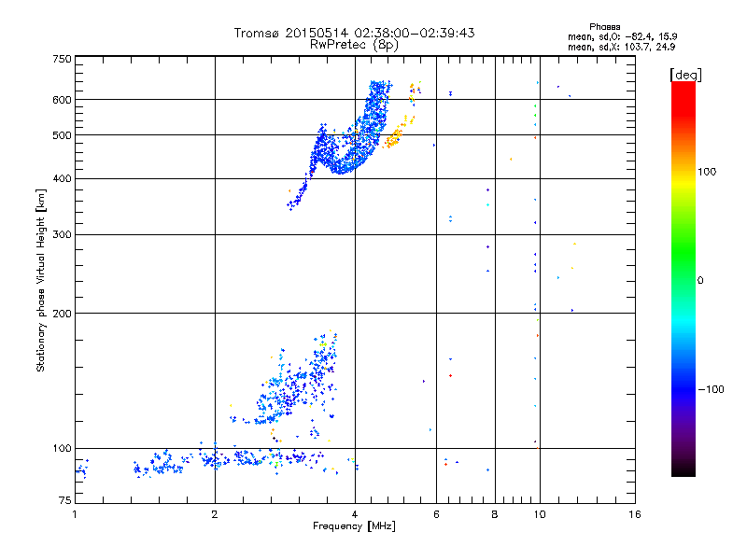Click x-axis tick label '4'

tap(355, 514)
